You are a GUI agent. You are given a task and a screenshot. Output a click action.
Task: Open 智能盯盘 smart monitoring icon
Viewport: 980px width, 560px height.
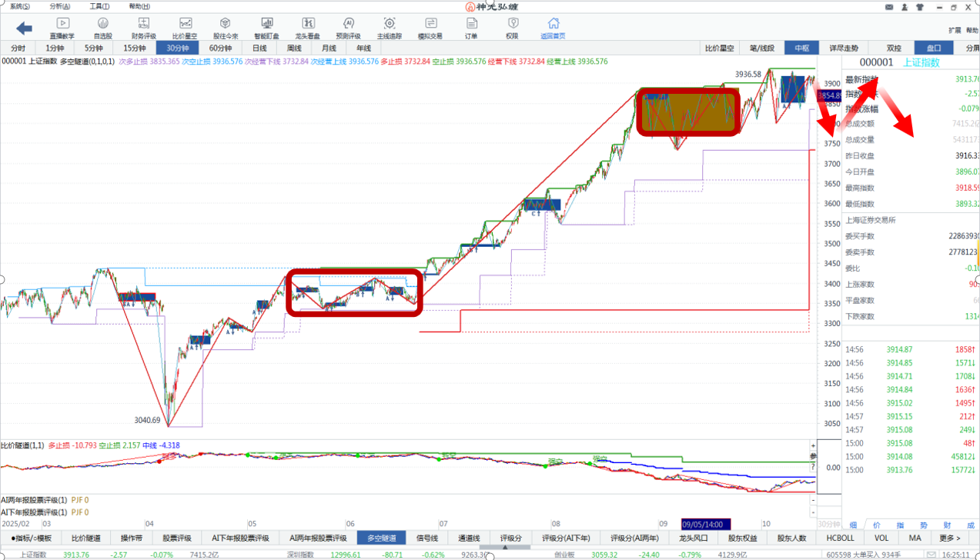pyautogui.click(x=266, y=28)
